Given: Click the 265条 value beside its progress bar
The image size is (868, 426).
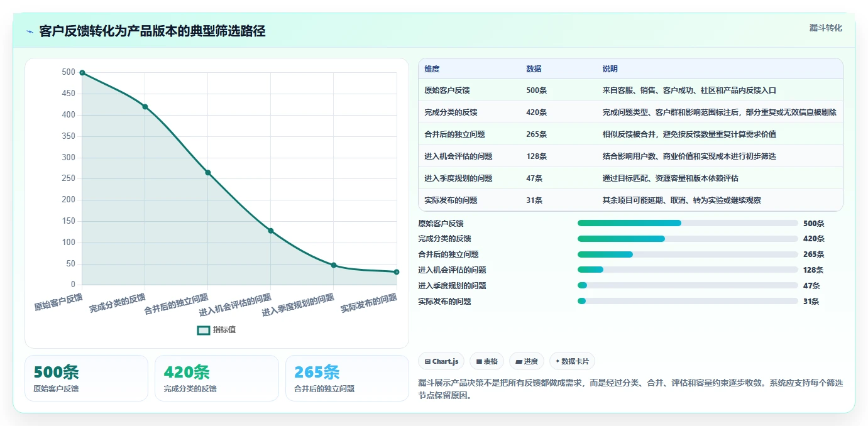Looking at the screenshot, I should 814,254.
